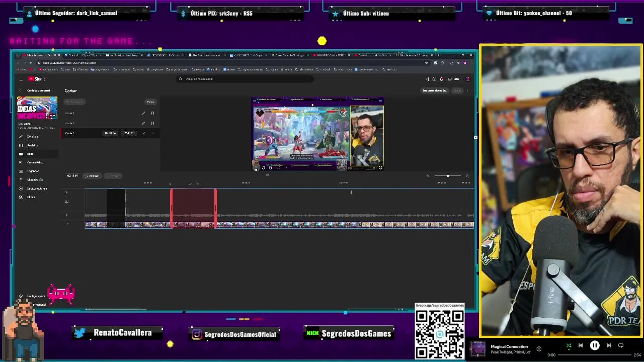644x362 pixels.
Task: Open Legendas in the sidebar
Action: (33, 171)
